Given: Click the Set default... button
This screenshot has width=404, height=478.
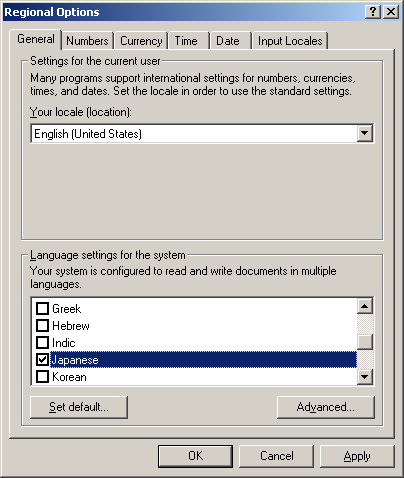Looking at the screenshot, I should (x=79, y=407).
